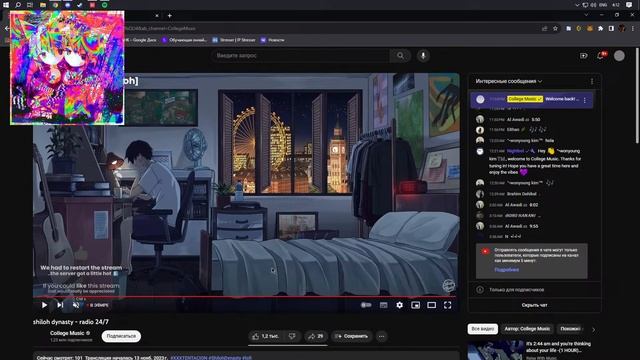The width and height of the screenshot is (640, 360).
Task: Open 'Новости' bookmark
Action: 272,40
